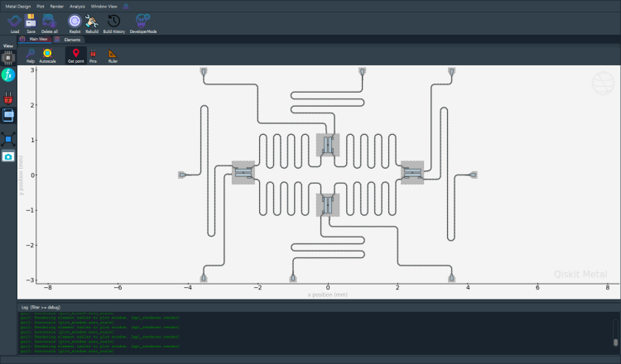This screenshot has height=364, width=621.
Task: Click the x position (mm) axis label
Action: (328, 295)
